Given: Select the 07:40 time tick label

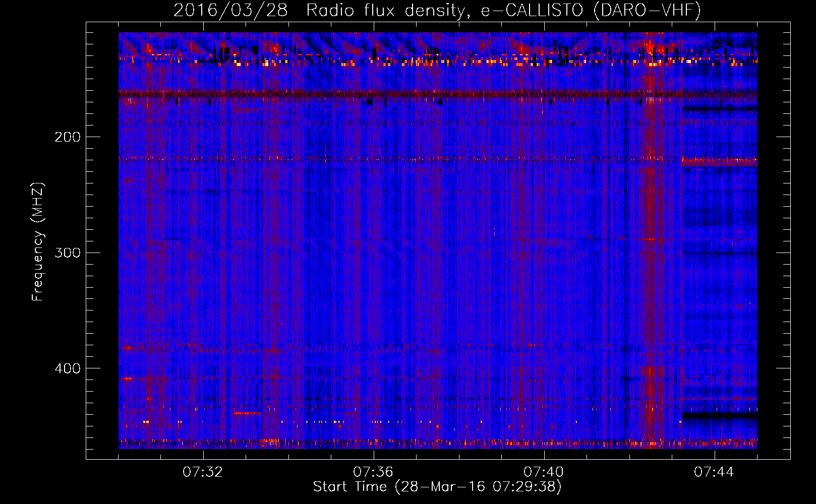Looking at the screenshot, I should (x=544, y=472).
